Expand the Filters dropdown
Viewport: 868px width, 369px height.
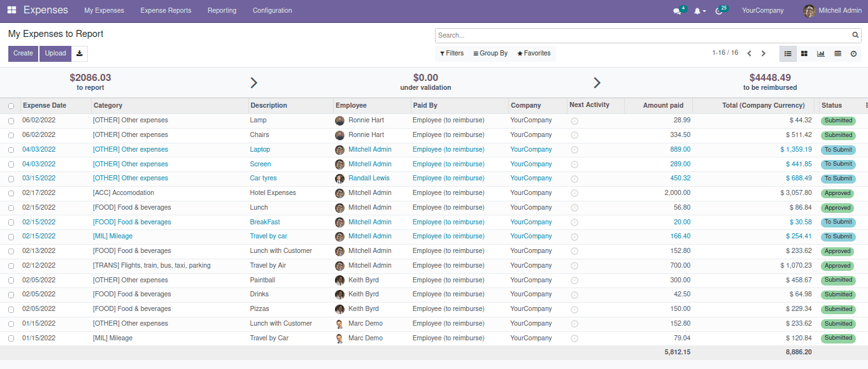point(452,54)
